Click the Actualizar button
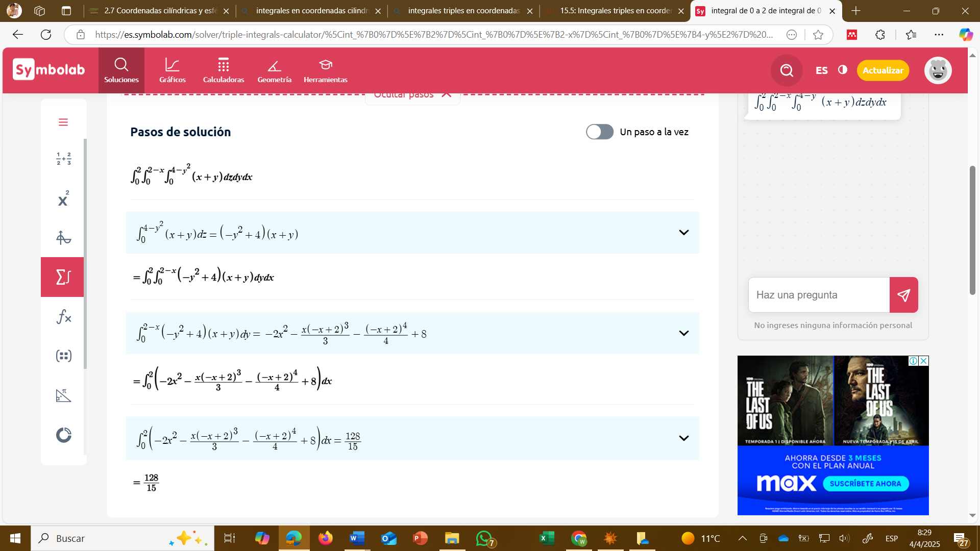Screen dimensions: 980x551 [883, 70]
